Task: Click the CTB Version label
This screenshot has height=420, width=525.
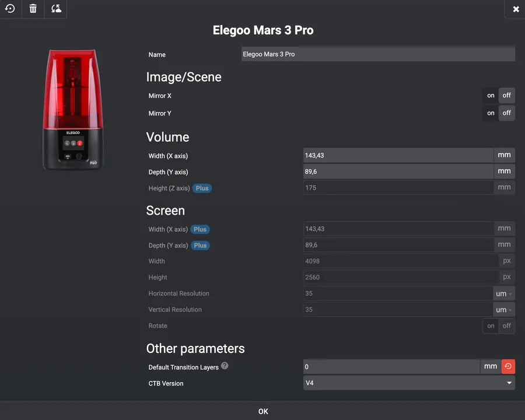Action: pos(166,383)
